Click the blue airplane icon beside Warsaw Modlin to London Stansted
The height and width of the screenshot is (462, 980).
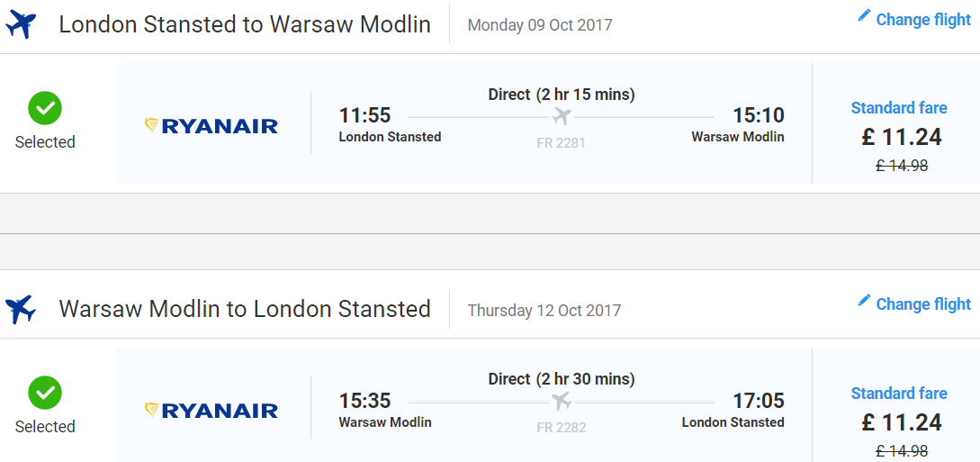(x=21, y=310)
